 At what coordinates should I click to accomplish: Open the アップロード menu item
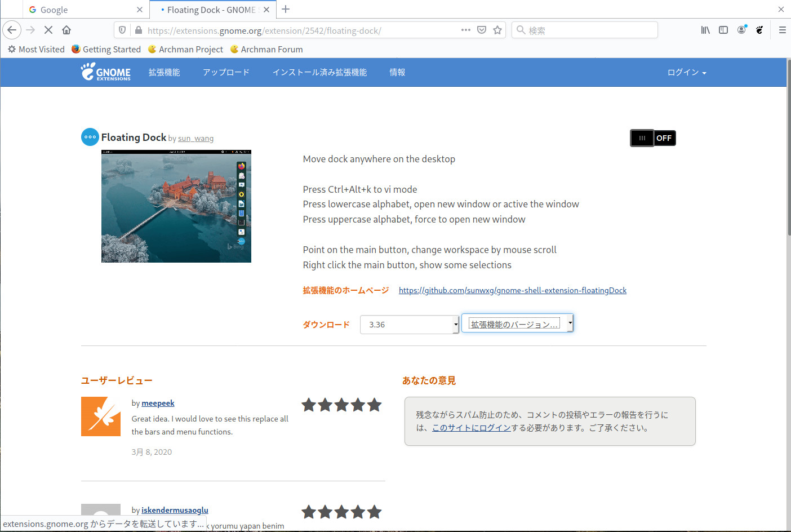click(x=226, y=72)
